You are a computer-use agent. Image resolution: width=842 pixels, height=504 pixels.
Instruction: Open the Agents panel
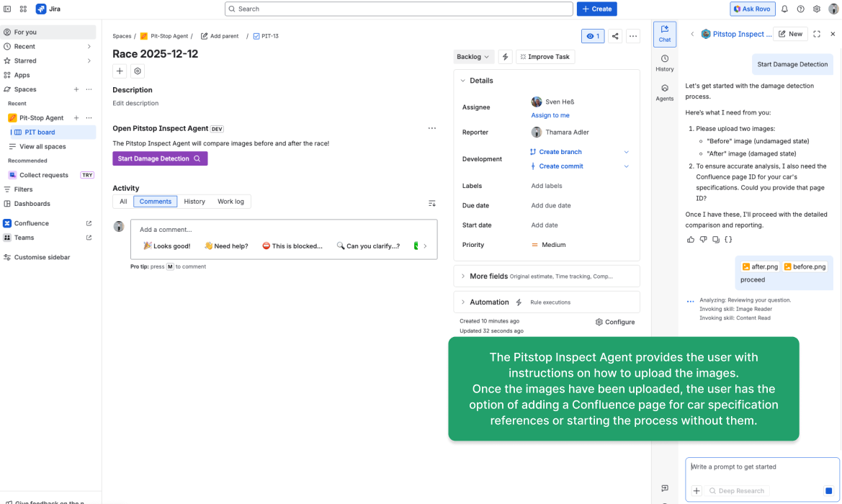tap(665, 93)
